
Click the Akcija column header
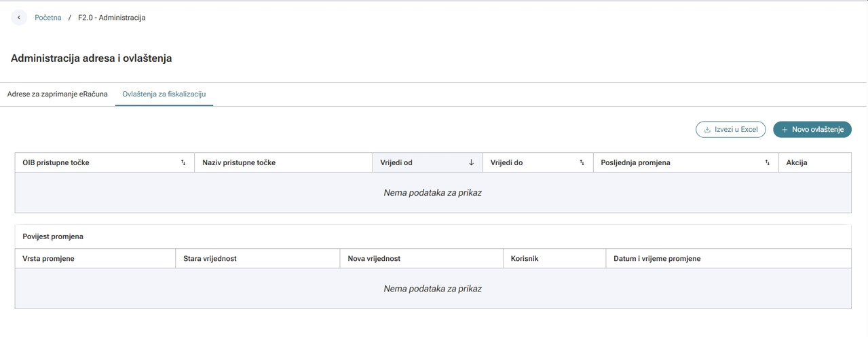pyautogui.click(x=814, y=163)
